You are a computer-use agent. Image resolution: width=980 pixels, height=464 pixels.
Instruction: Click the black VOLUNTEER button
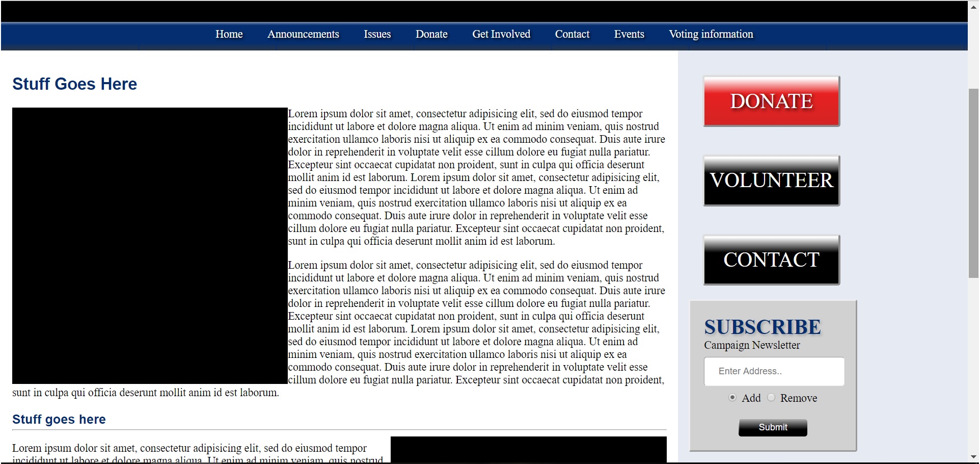click(x=771, y=181)
